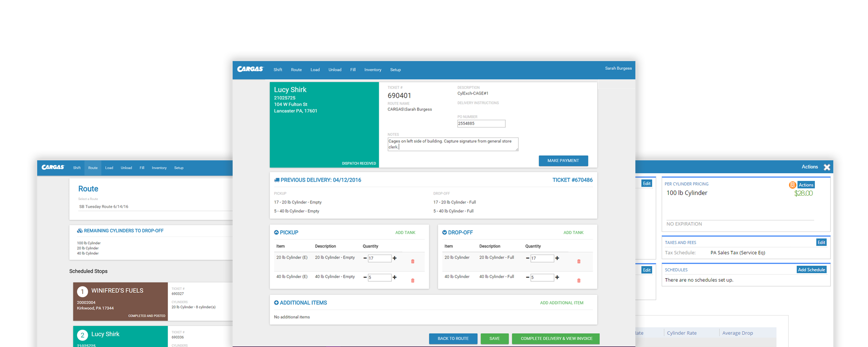Open Inventory menu in the back Route window
The height and width of the screenshot is (347, 868).
tap(159, 168)
